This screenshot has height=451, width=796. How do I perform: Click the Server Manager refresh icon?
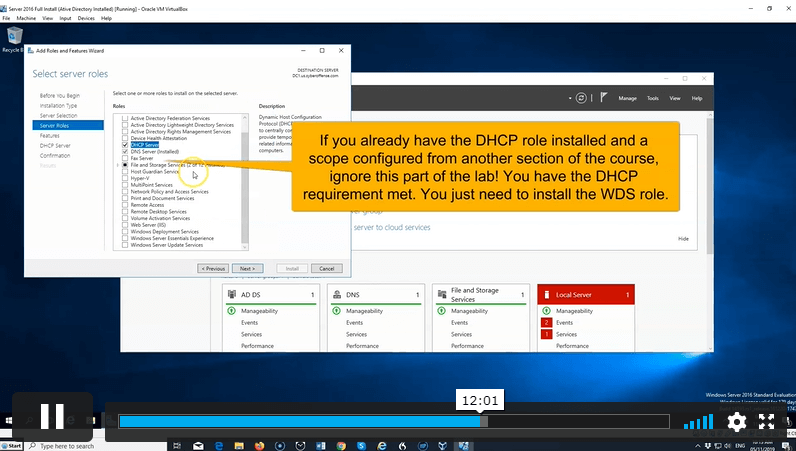tap(581, 98)
